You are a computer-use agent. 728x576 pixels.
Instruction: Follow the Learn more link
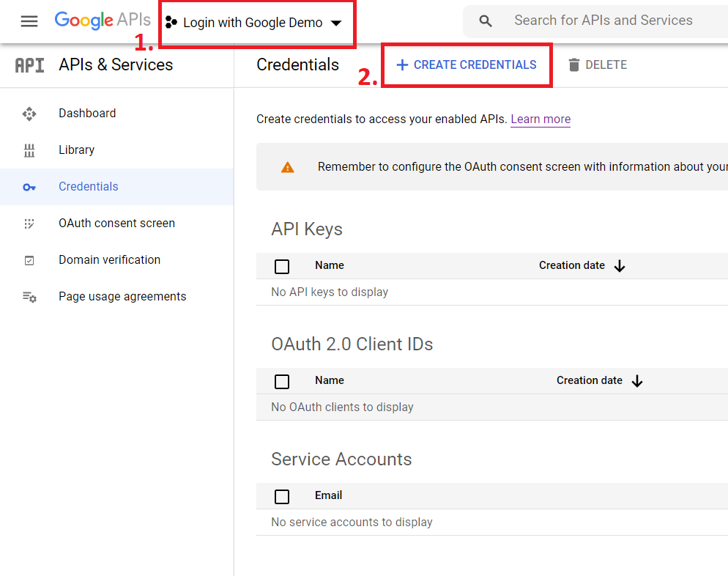click(541, 119)
